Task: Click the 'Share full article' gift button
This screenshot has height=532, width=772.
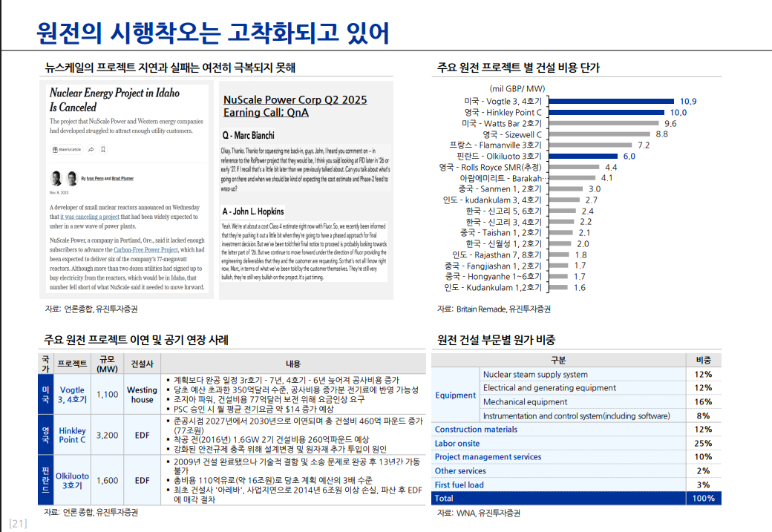Action: (67, 149)
